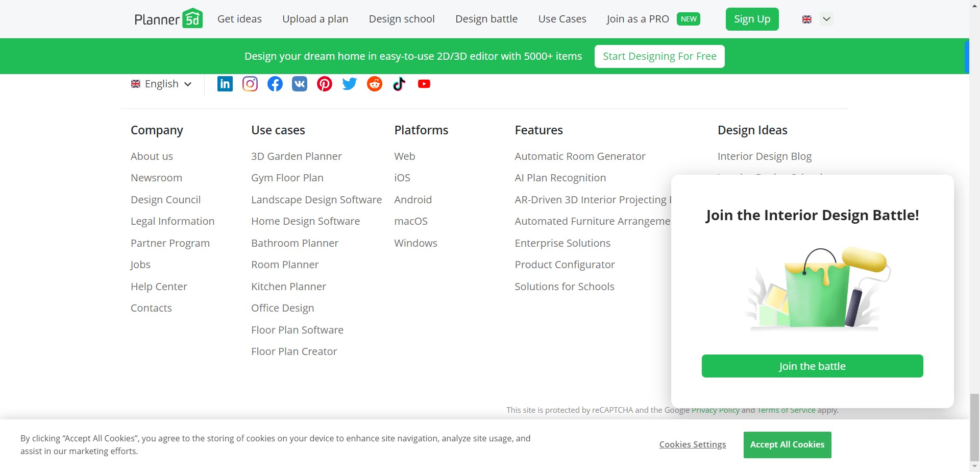This screenshot has height=472, width=980.
Task: Click the Sign Up button
Action: coord(752,19)
